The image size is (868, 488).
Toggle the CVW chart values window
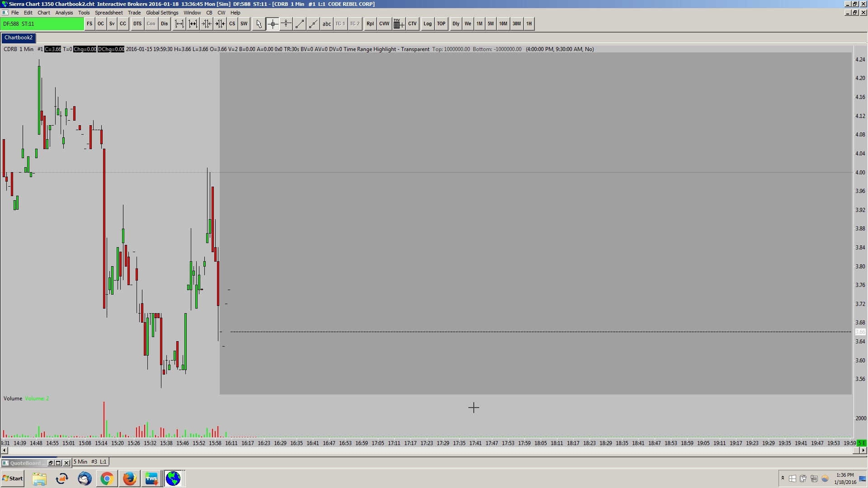coord(384,24)
